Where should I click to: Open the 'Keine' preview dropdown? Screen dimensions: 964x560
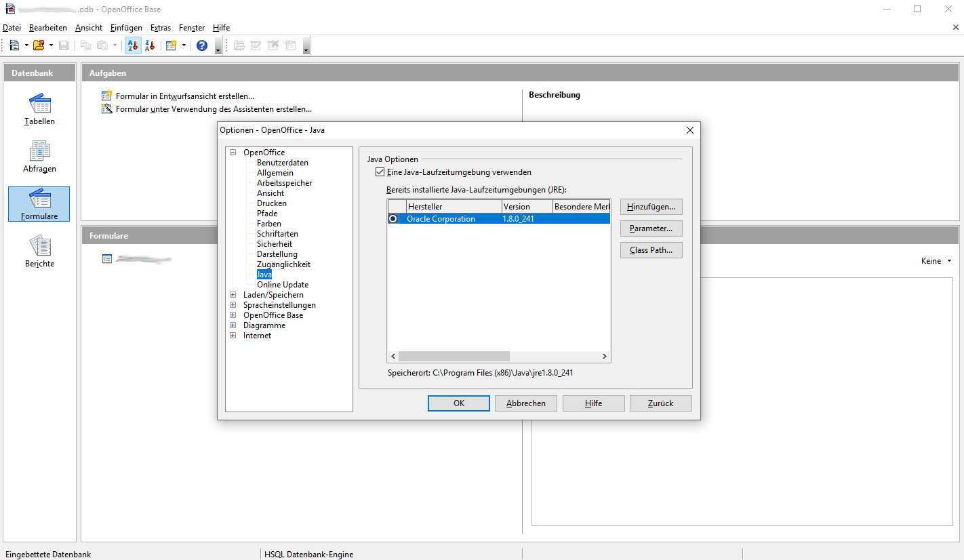(936, 261)
